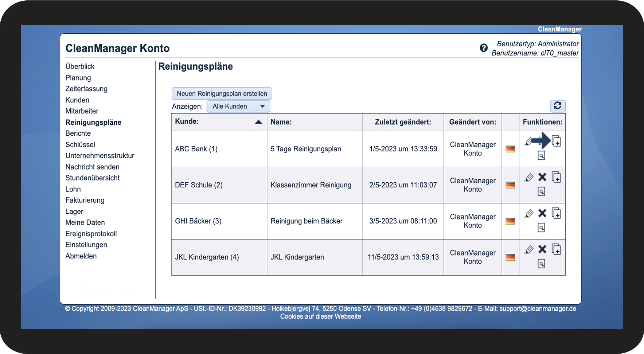Edit the GHI Bäcker cleaning plan

click(529, 214)
